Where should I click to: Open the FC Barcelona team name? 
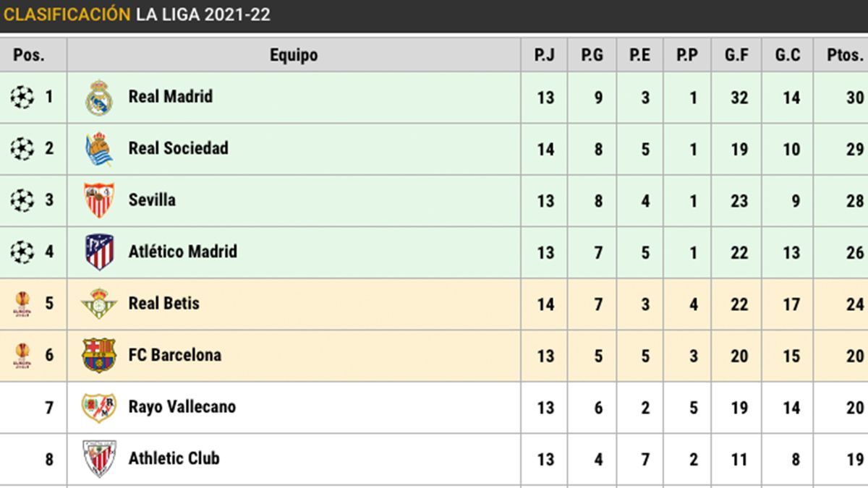[x=175, y=356]
